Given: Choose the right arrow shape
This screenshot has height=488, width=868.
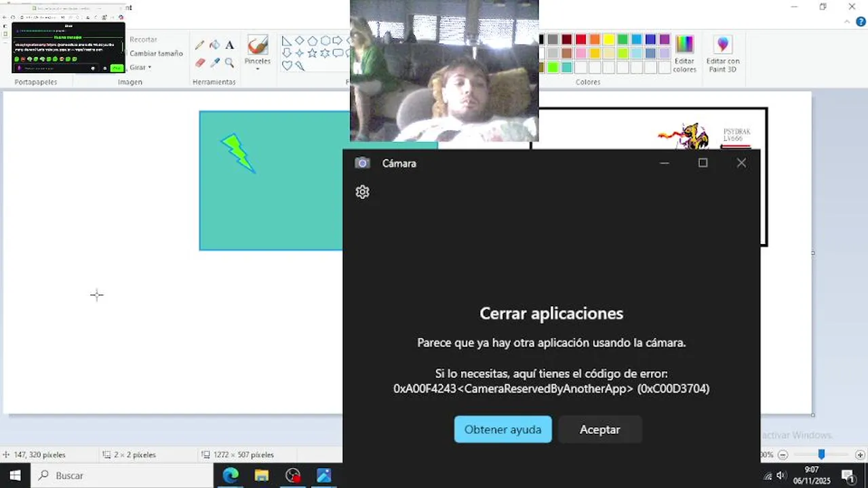Looking at the screenshot, I should pyautogui.click(x=338, y=41).
